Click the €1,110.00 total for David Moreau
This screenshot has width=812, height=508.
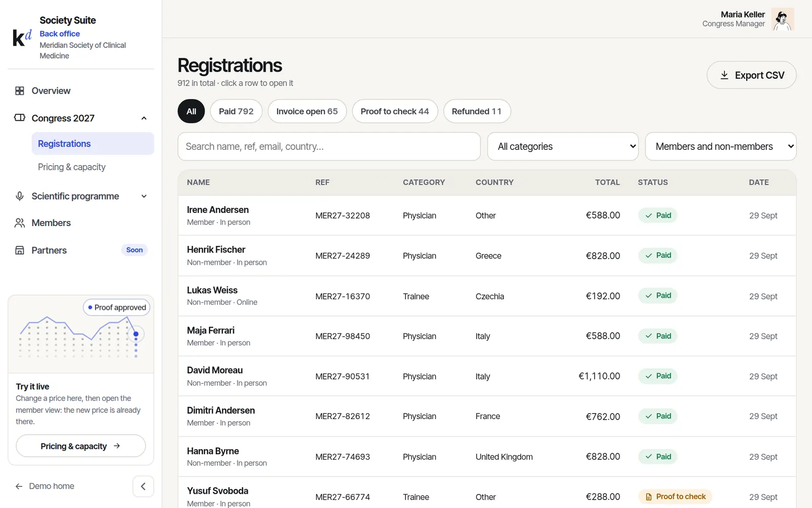(x=599, y=376)
